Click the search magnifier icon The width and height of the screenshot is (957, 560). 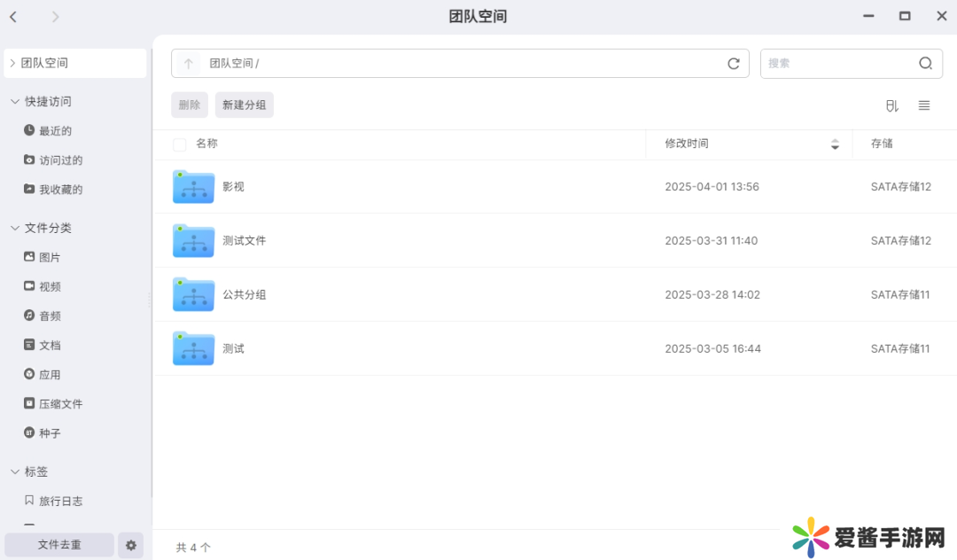pyautogui.click(x=925, y=64)
